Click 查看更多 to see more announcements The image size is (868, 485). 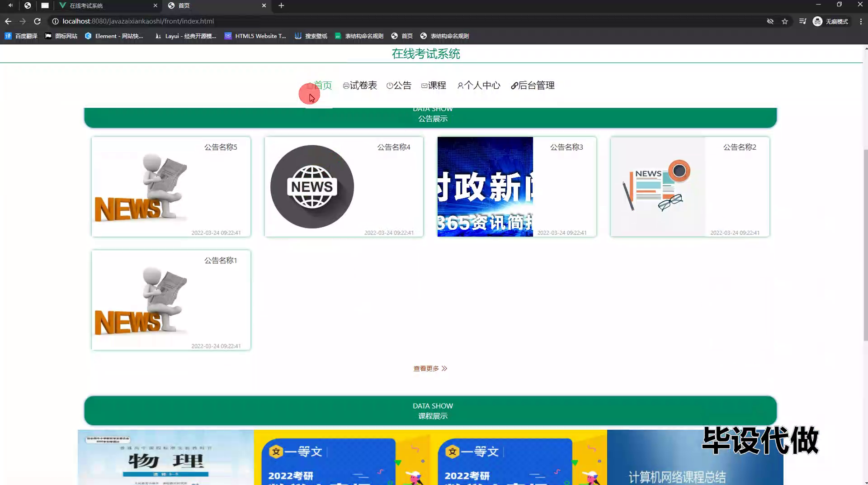coord(430,368)
